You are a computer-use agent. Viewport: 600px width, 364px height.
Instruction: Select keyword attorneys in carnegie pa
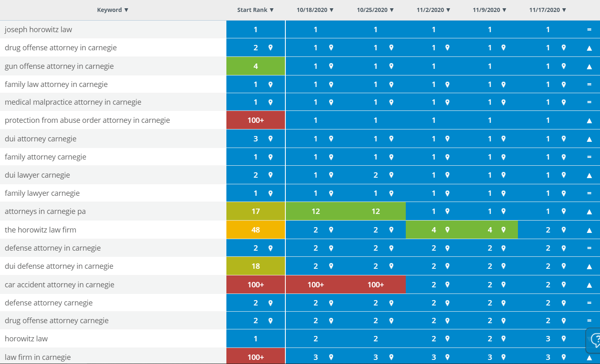45,211
